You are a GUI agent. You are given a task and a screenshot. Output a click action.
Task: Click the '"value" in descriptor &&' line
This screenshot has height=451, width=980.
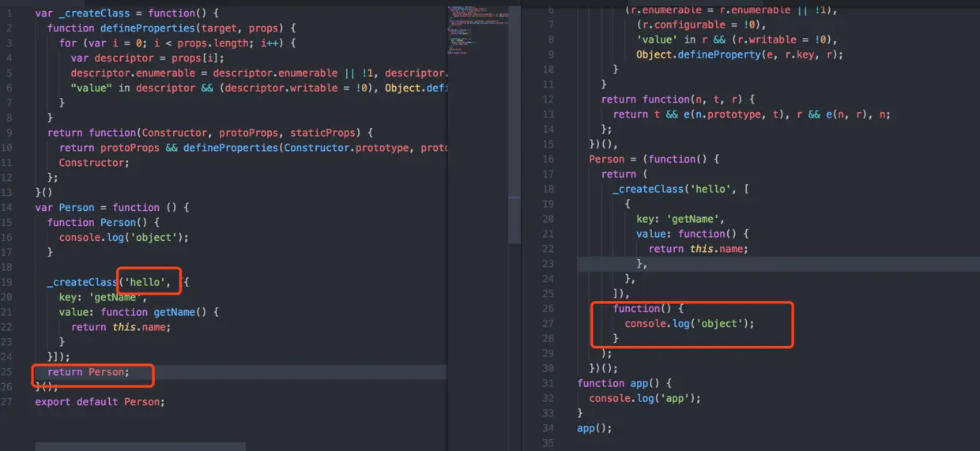tap(259, 88)
